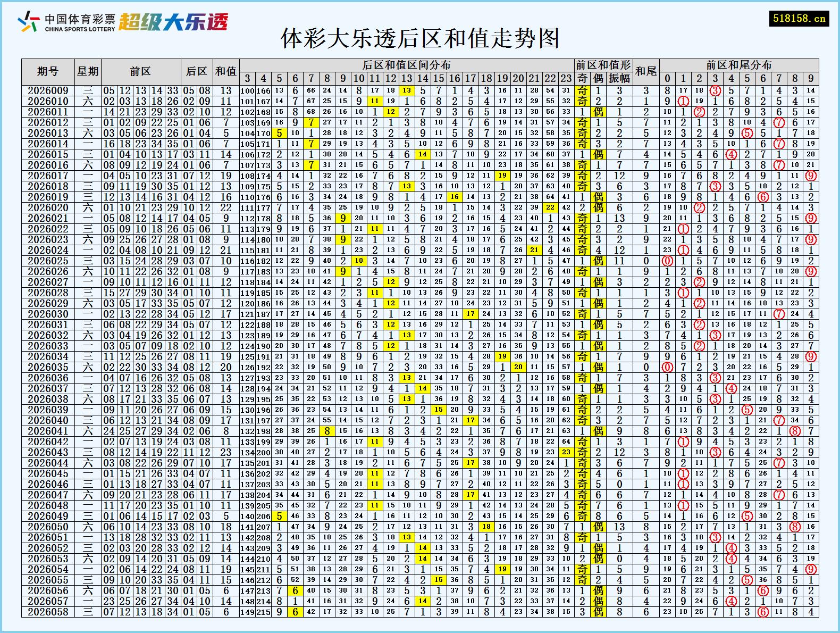Screen dimensions: 840x633
Task: Click issue number 2026058
Action: pos(48,612)
